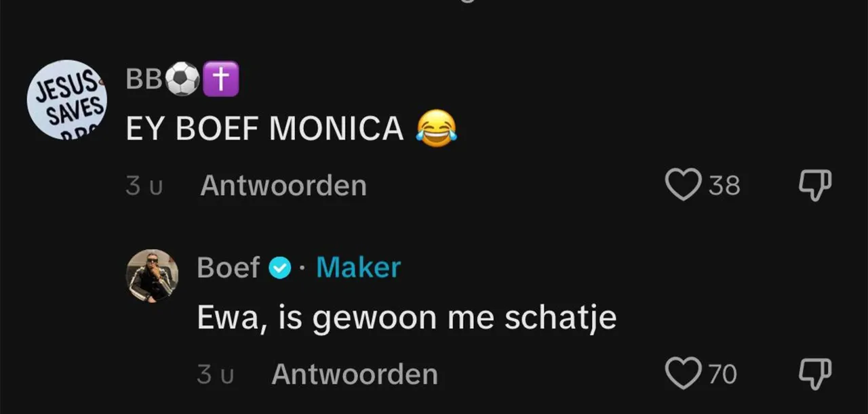Open the JESUS SAVES profile picture

[67, 98]
